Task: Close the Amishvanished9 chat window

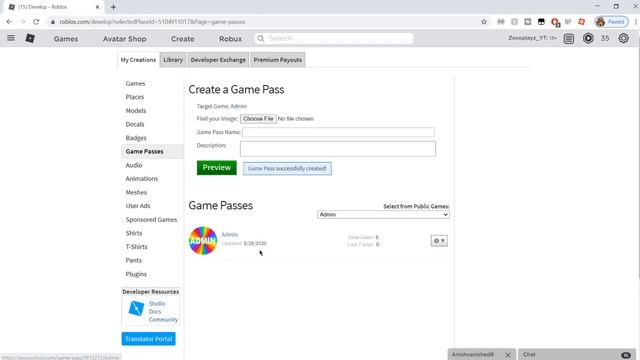Action: [x=508, y=355]
